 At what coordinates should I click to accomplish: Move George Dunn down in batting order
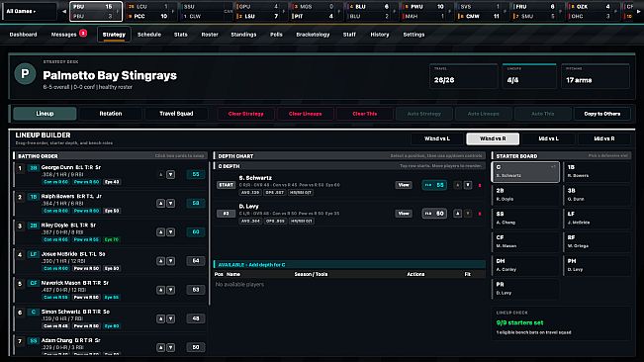(x=171, y=174)
